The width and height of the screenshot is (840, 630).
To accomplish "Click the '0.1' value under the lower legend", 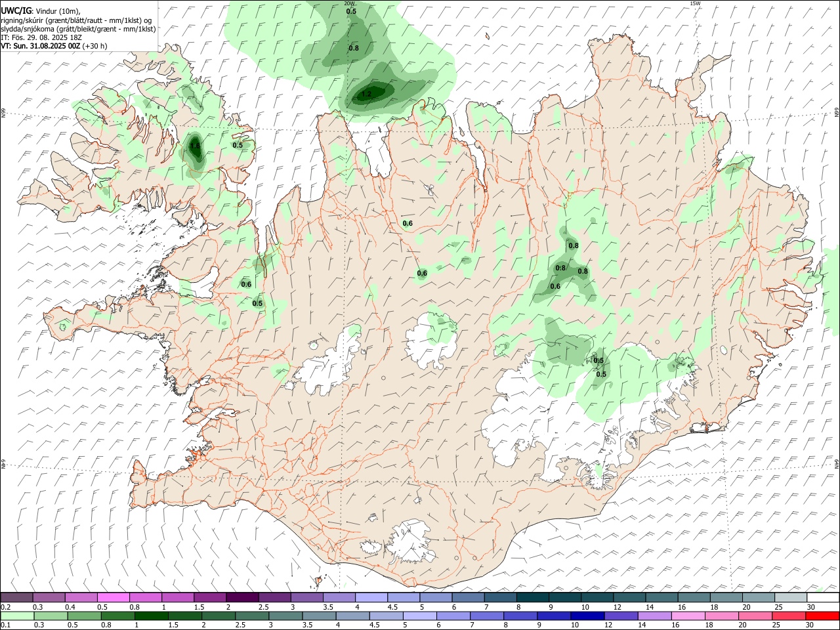I will [x=5, y=625].
